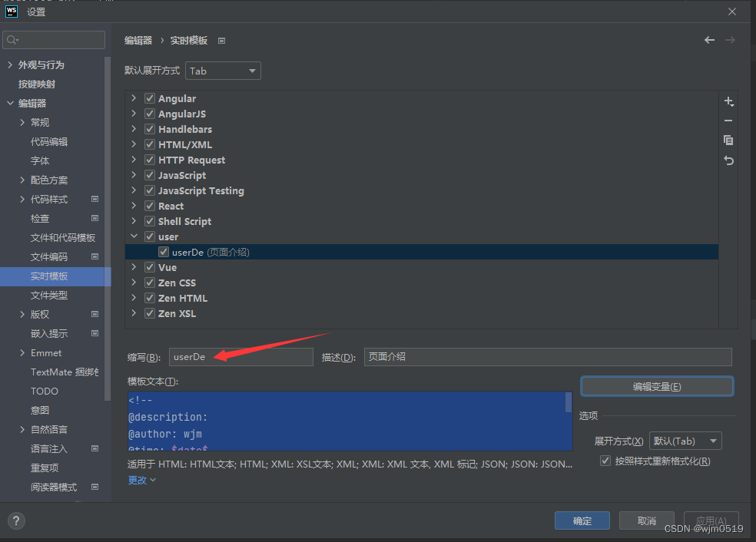Disable the userDe template checkbox
Screen dimensions: 756x542
pos(164,252)
